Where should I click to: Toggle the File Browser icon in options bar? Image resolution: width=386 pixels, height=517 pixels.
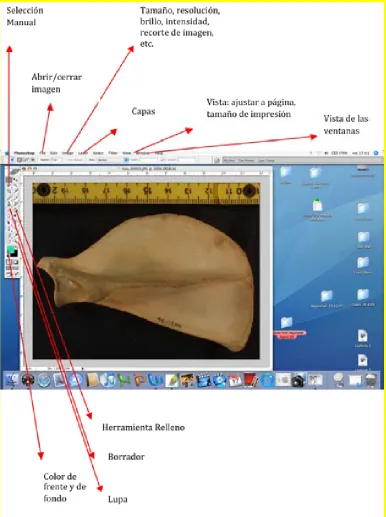tap(217, 160)
